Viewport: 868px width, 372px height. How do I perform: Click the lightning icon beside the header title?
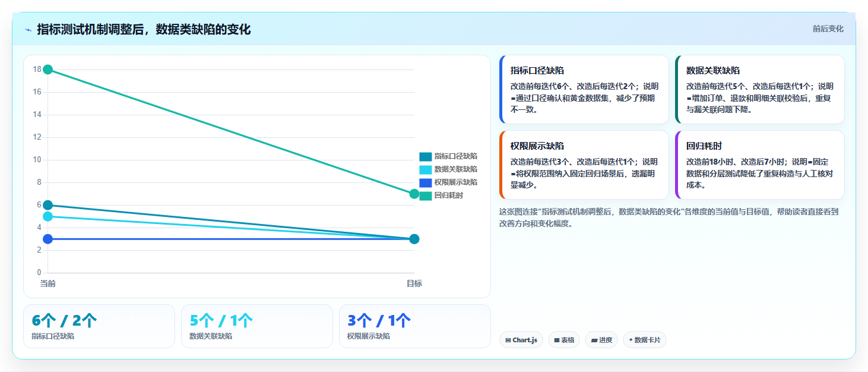[28, 30]
